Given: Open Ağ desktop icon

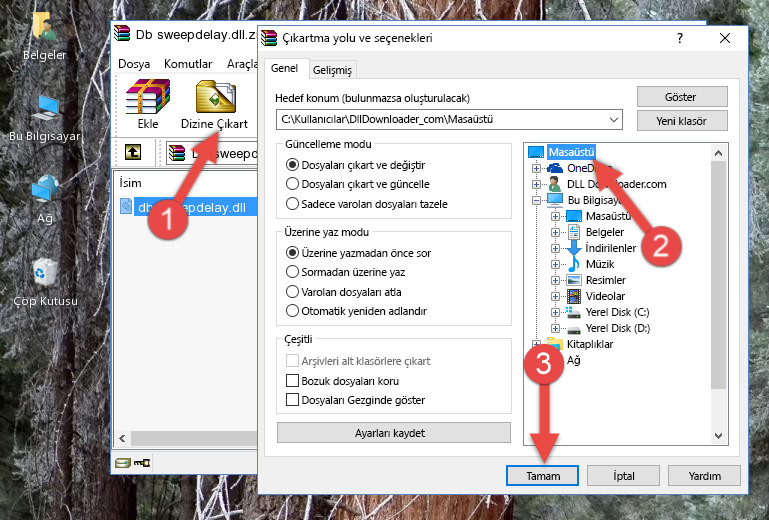Looking at the screenshot, I should pos(45,199).
